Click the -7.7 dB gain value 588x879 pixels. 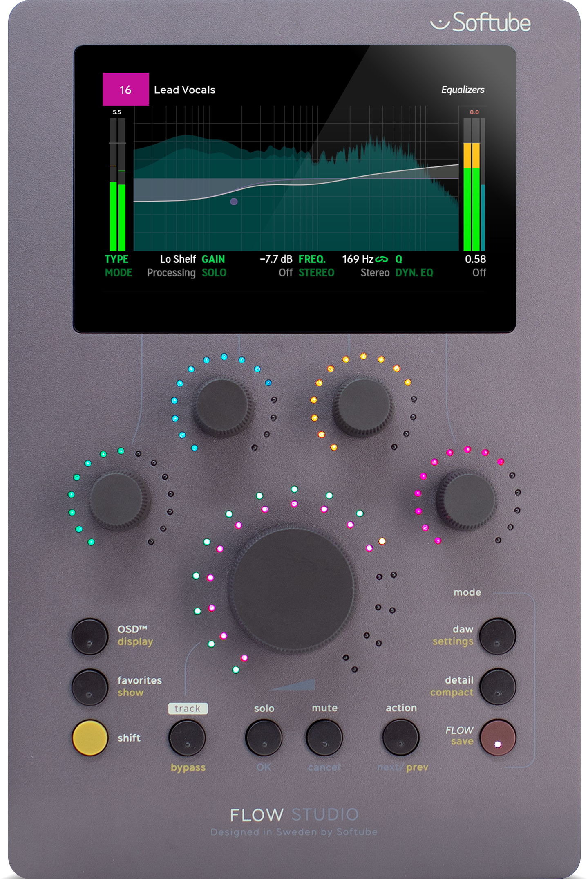pyautogui.click(x=276, y=259)
